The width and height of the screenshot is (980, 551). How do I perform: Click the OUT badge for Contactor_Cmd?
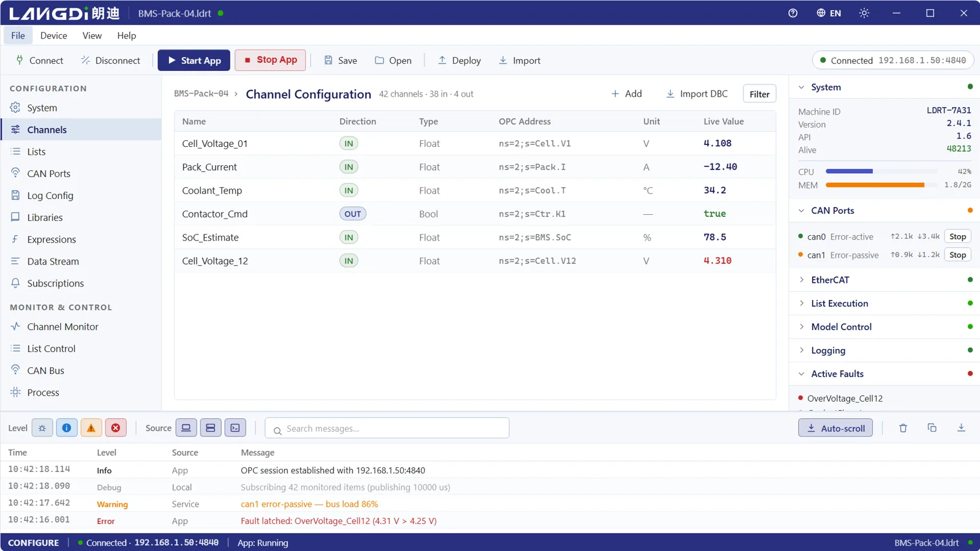[x=353, y=214]
